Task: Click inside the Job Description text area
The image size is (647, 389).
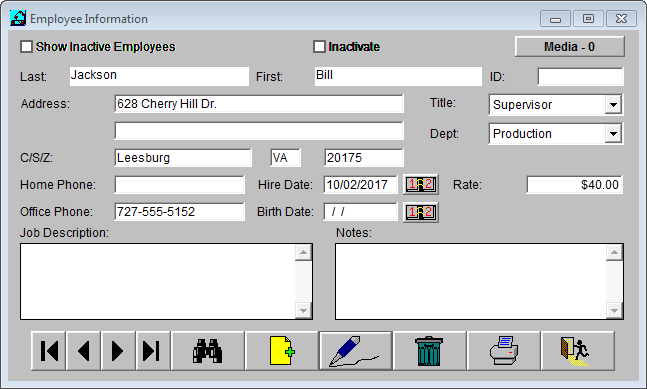Action: (x=158, y=281)
